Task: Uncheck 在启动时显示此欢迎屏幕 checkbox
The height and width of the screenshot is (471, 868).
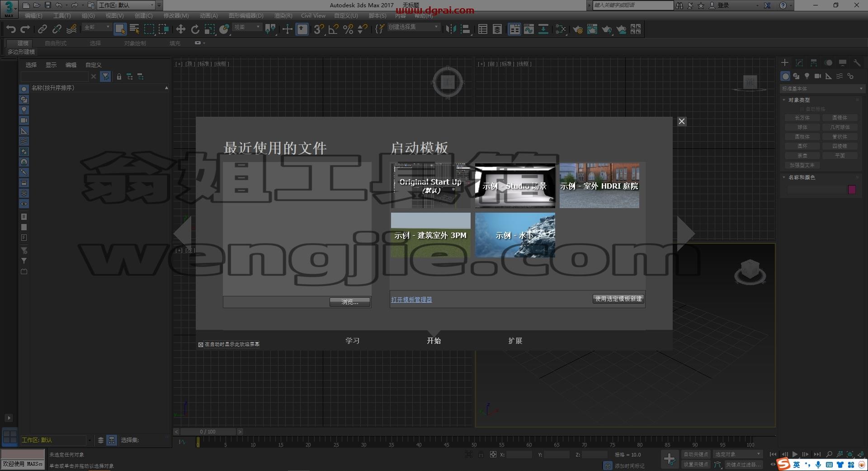Action: pos(201,345)
